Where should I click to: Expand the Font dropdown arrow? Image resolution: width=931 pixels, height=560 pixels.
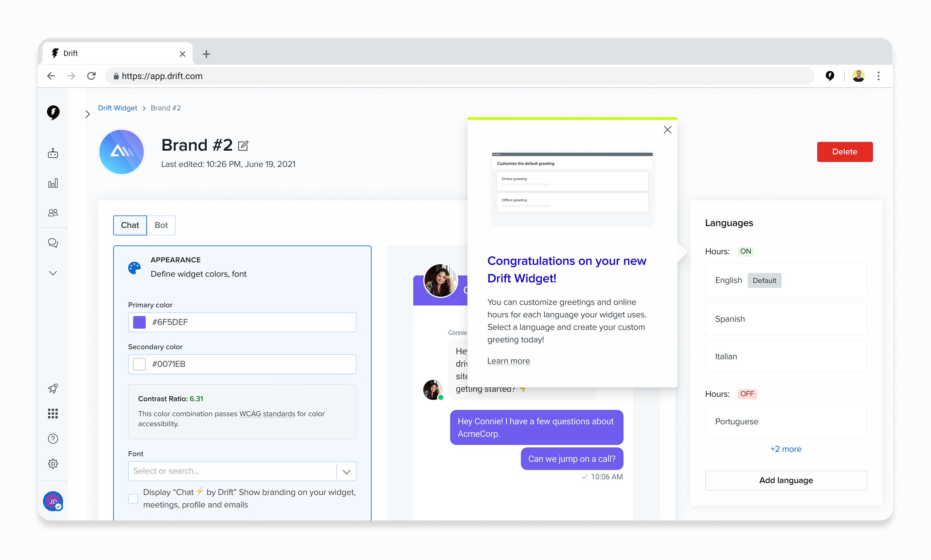tap(346, 471)
